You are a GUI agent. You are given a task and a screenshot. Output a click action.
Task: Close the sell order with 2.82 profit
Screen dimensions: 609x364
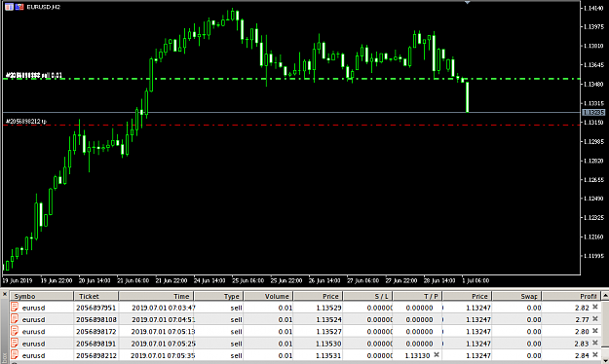[594, 307]
